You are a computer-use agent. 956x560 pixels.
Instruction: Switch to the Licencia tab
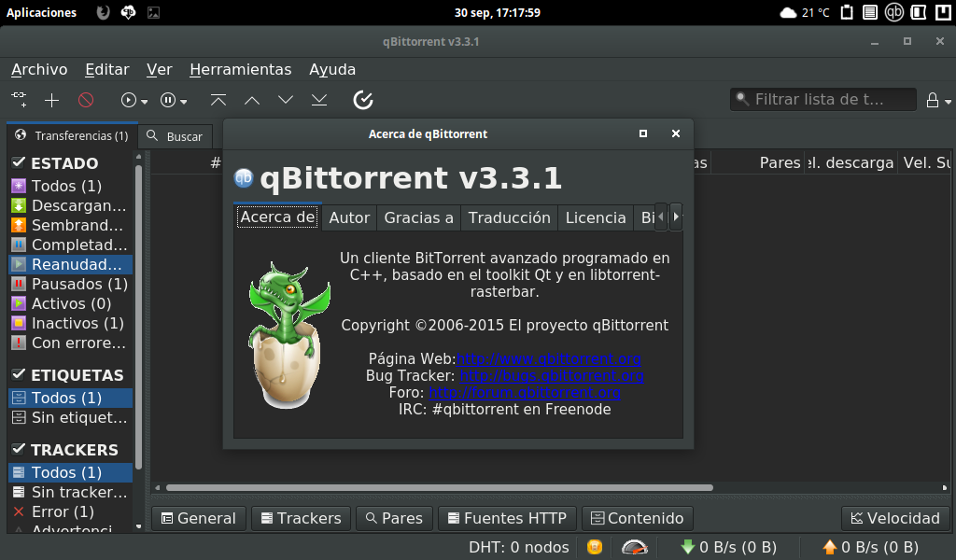pyautogui.click(x=596, y=217)
